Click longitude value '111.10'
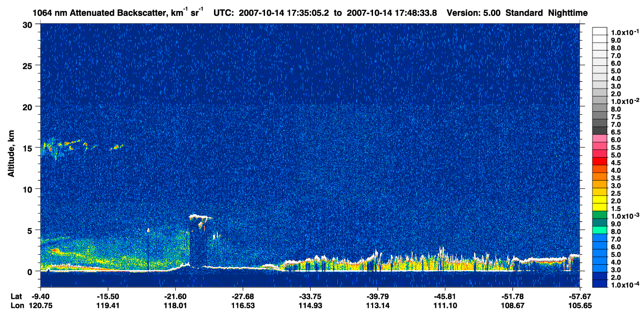This screenshot has height=330, width=644. coord(445,305)
